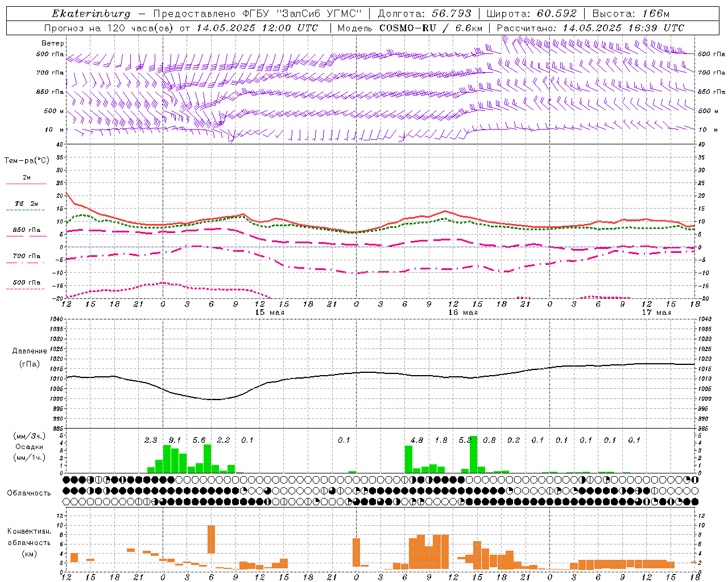Click the 9.1 precipitation total

(x=175, y=440)
